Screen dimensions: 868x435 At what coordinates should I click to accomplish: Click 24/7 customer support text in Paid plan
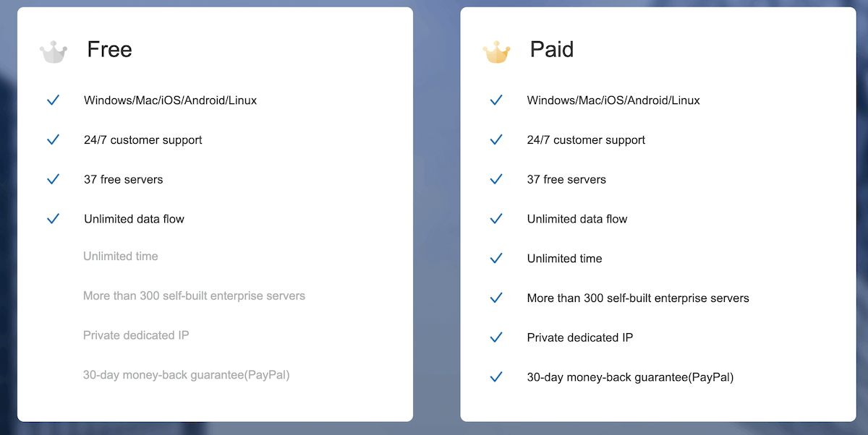click(587, 140)
